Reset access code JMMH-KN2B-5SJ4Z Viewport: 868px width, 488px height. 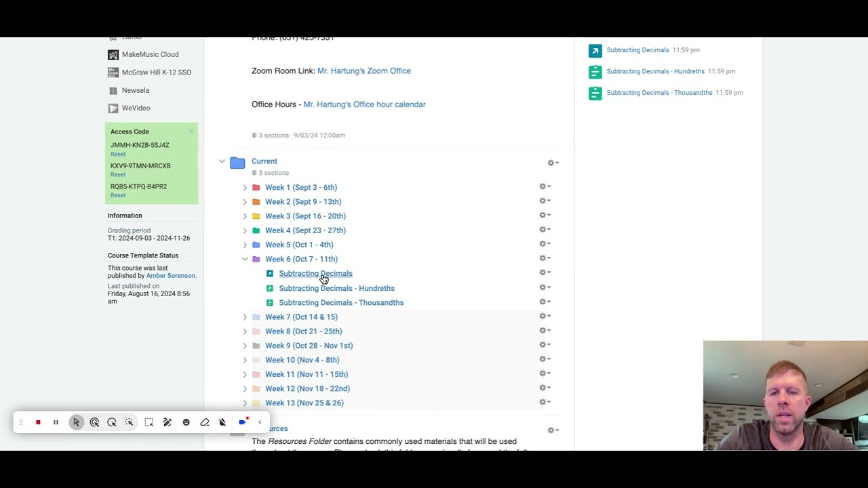coord(118,154)
